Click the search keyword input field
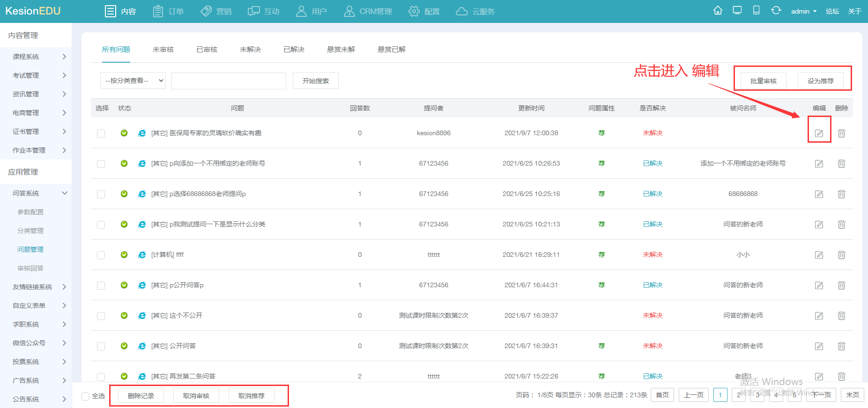868x408 pixels. [x=229, y=80]
